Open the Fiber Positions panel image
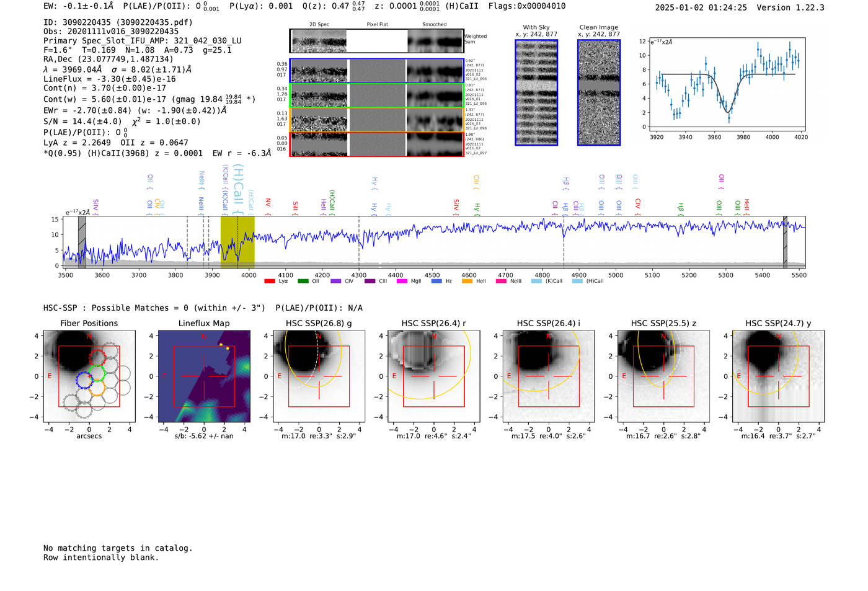Image resolution: width=868 pixels, height=591 pixels. (89, 376)
